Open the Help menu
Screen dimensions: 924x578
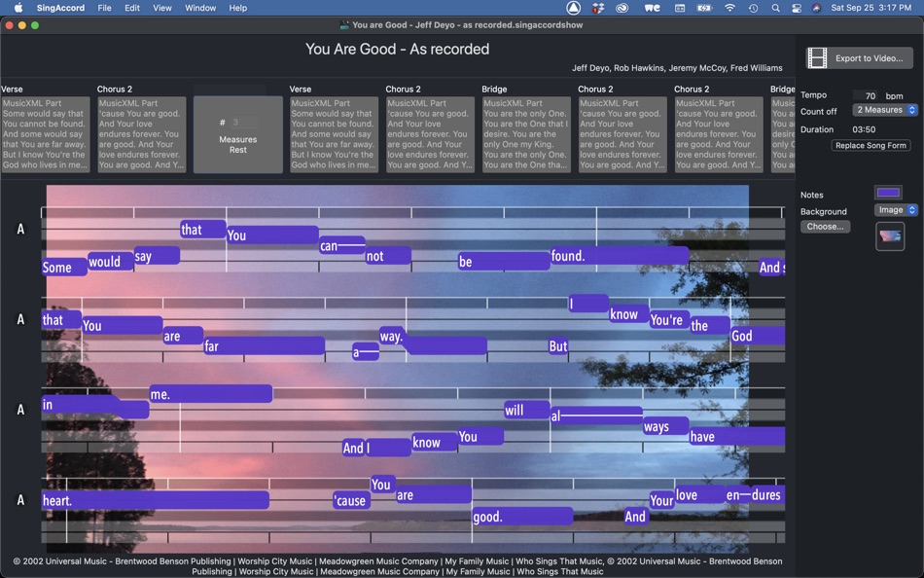point(238,8)
